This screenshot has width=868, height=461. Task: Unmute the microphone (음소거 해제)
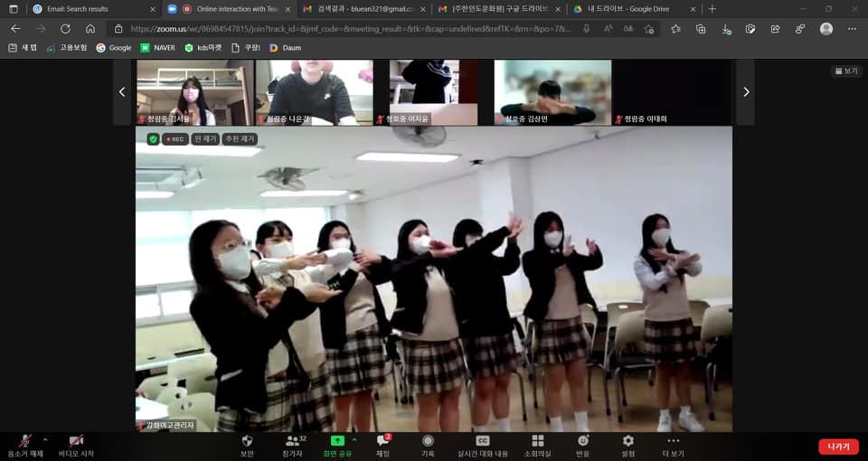pos(25,441)
